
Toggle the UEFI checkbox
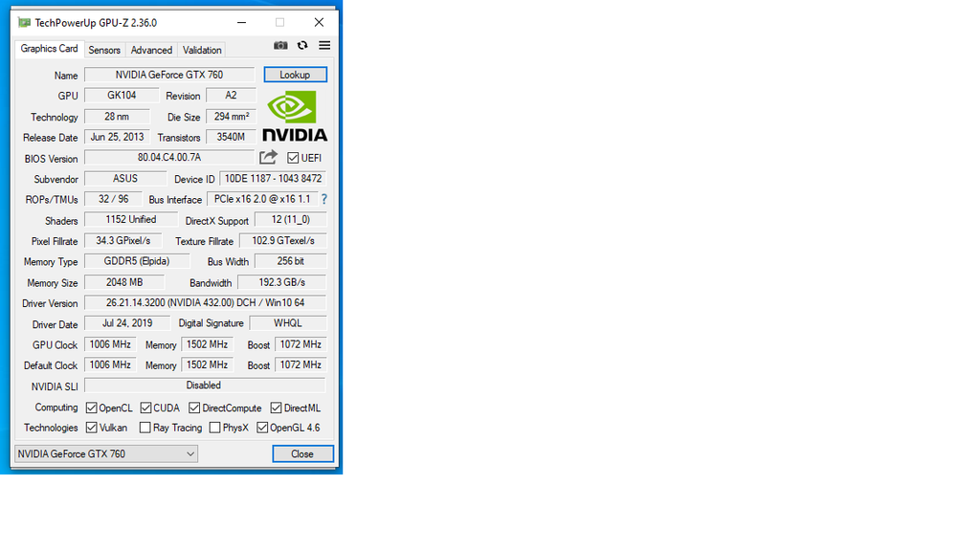293,158
